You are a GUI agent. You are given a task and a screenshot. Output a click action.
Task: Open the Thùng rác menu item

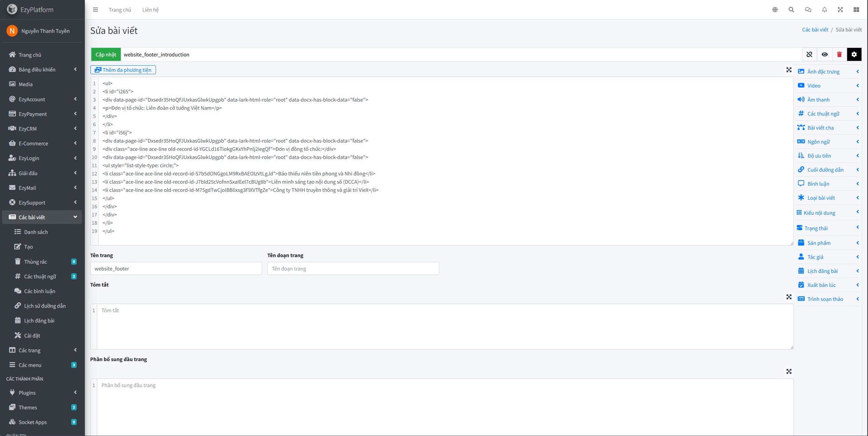tap(36, 262)
